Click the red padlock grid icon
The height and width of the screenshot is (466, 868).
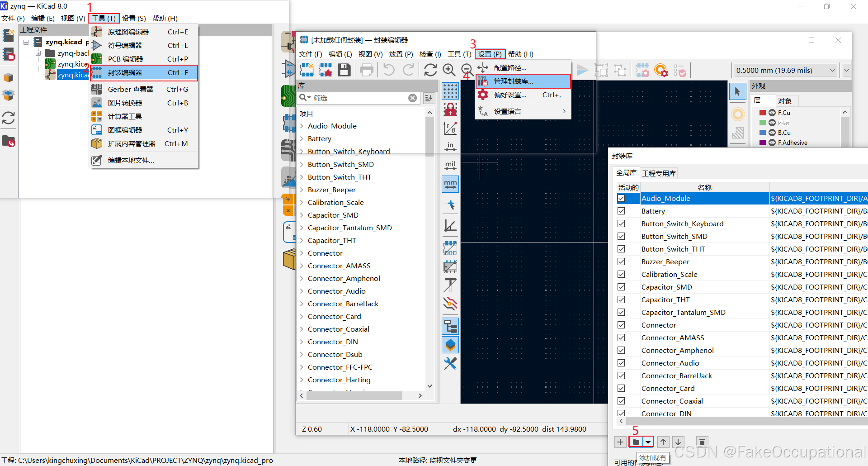(450, 109)
